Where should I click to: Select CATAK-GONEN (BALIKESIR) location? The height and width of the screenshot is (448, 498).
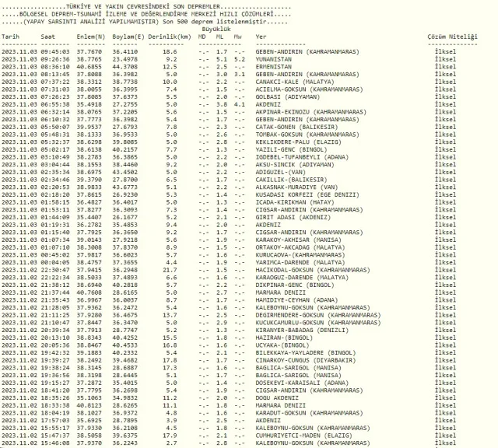pyautogui.click(x=296, y=127)
